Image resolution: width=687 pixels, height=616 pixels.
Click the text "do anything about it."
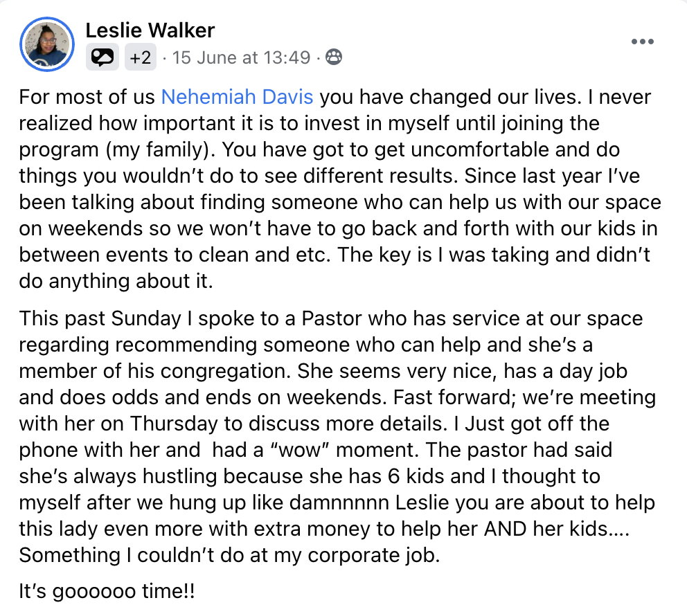[116, 281]
